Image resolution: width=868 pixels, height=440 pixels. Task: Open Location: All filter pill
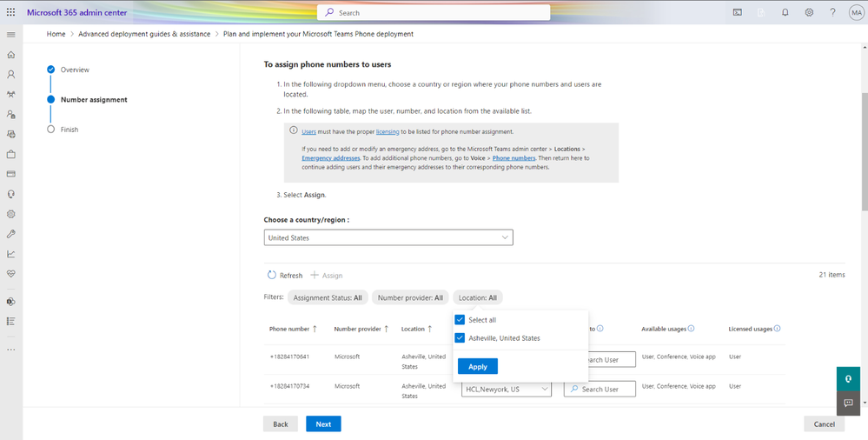pos(478,297)
